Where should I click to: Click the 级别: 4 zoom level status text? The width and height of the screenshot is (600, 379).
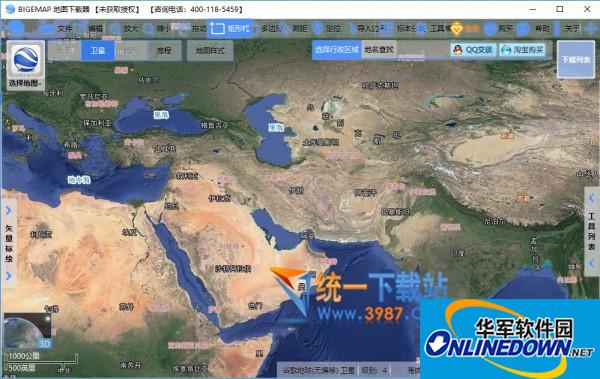pos(375,370)
